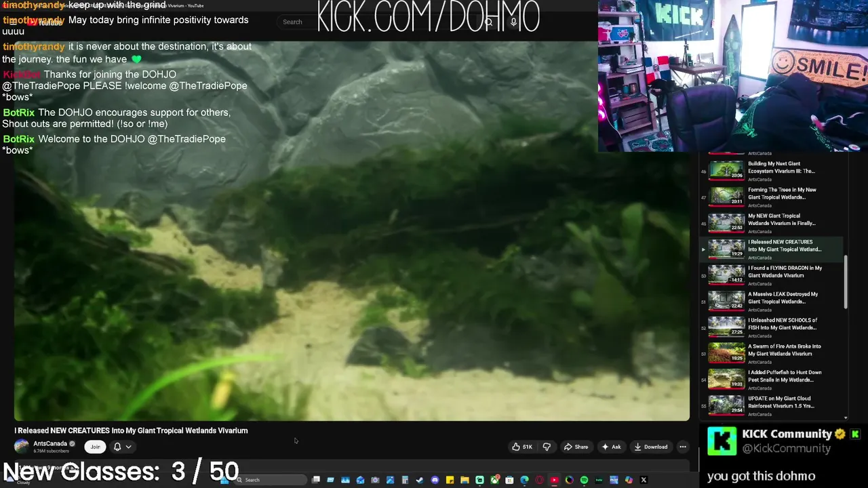
Task: Click the dislike thumbs-down button
Action: [x=547, y=447]
